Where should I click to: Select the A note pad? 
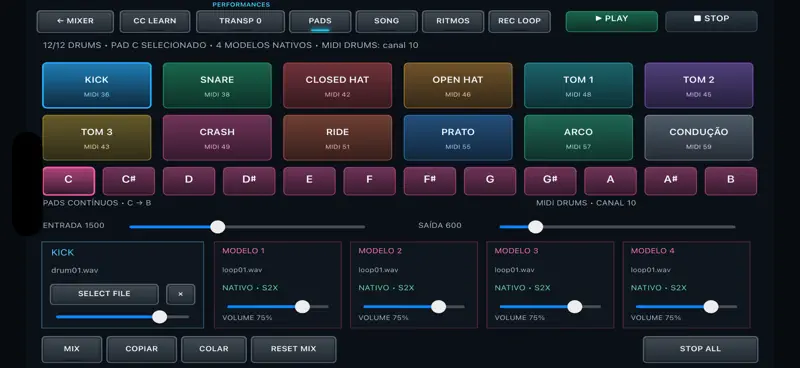pos(610,181)
